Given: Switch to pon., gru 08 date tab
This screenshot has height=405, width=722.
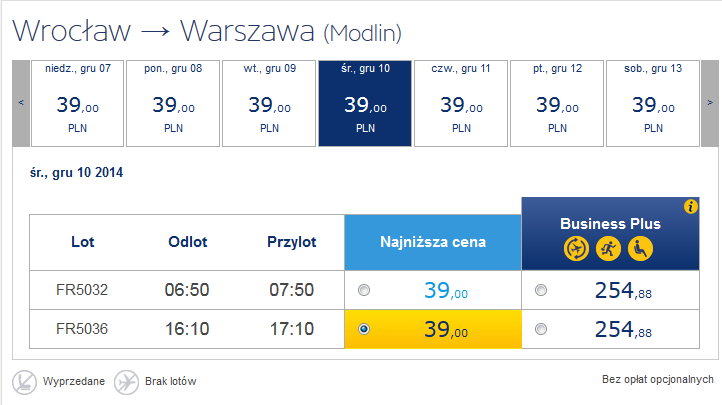Looking at the screenshot, I should [x=173, y=103].
